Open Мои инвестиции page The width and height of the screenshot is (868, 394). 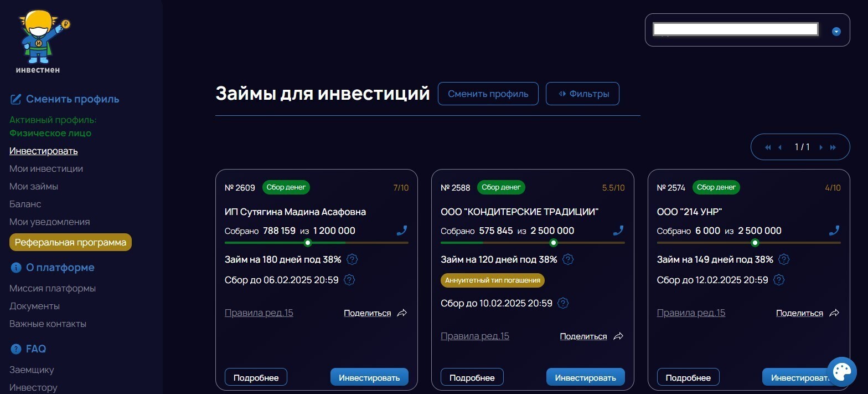(46, 168)
